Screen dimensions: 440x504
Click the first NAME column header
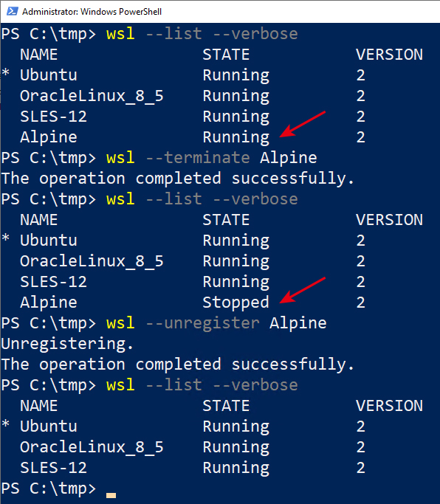[38, 55]
